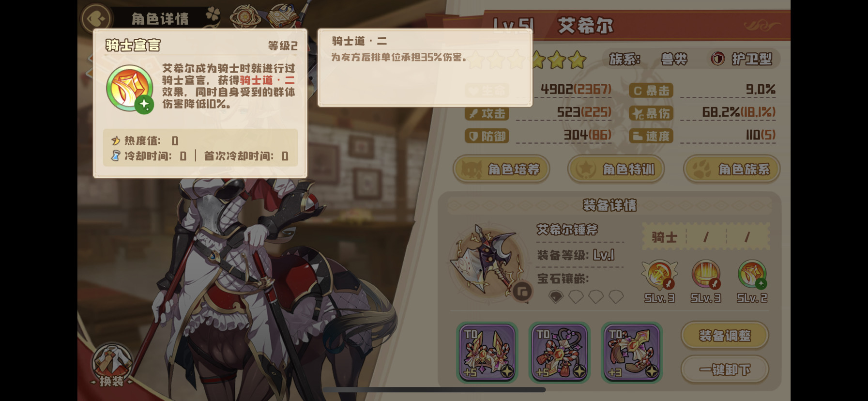Tap the heart-shaped back button
Image resolution: width=868 pixels, height=401 pixels.
point(96,18)
